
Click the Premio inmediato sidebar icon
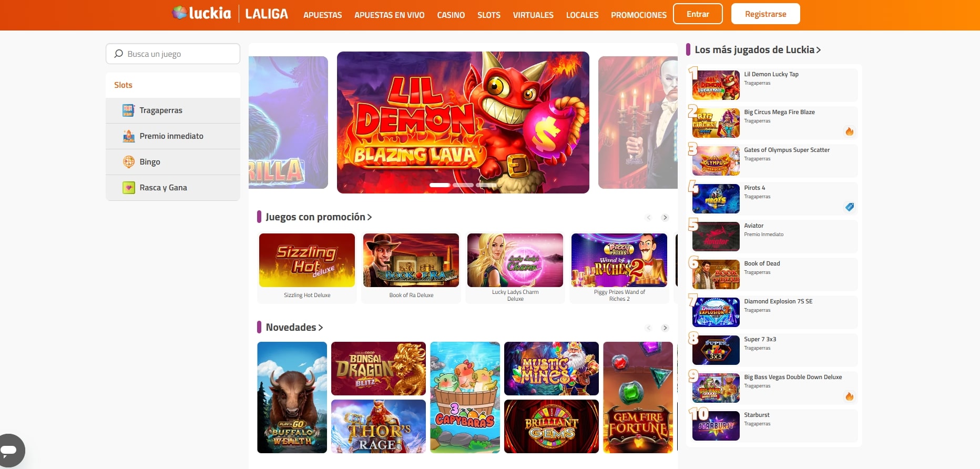[128, 136]
